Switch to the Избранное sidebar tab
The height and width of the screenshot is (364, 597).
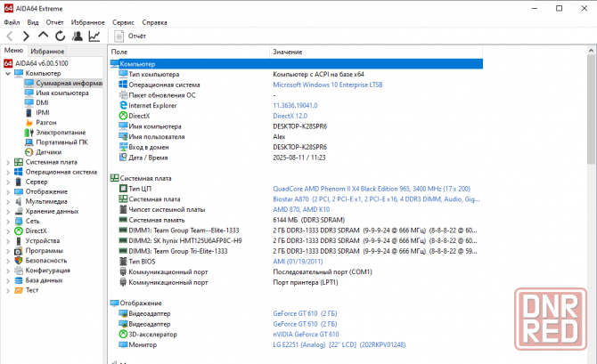tap(47, 51)
